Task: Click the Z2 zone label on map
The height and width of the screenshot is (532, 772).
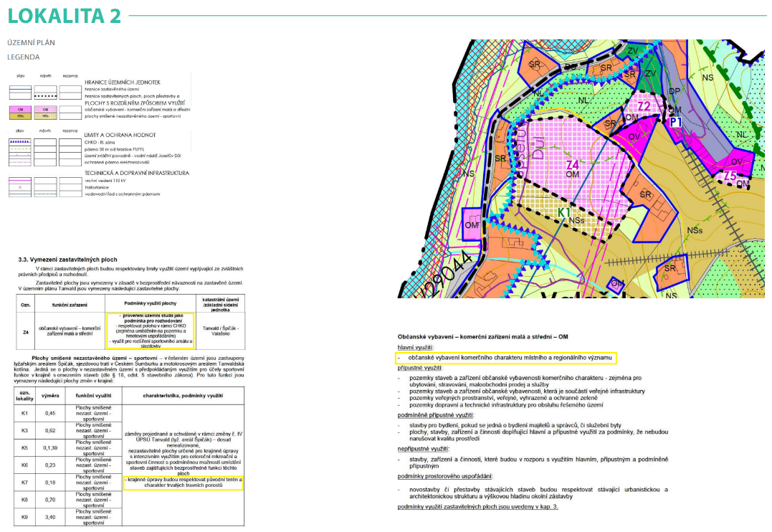Action: 644,107
